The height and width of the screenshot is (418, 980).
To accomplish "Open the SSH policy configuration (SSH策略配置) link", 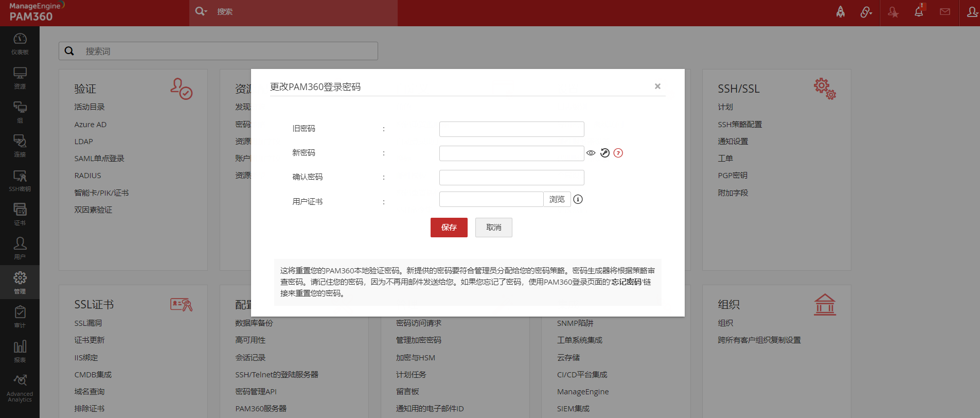I will 740,125.
